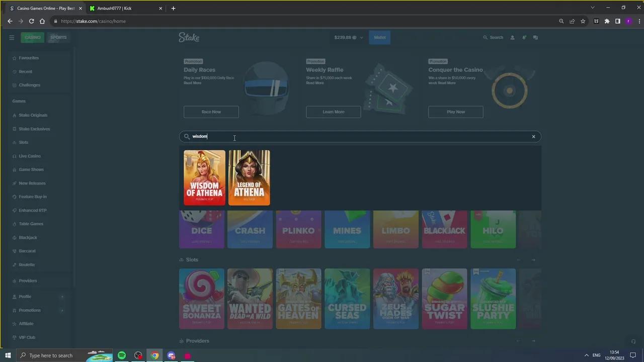This screenshot has width=644, height=362.
Task: Switch to the Casino tab
Action: click(33, 37)
